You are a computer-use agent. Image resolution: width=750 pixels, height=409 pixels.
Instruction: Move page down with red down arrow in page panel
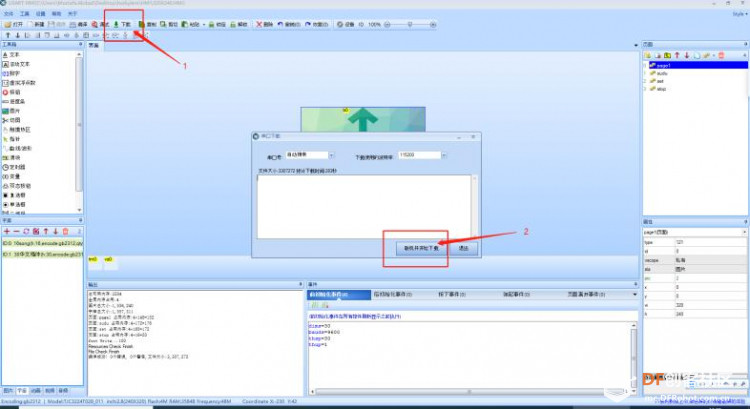click(x=686, y=55)
